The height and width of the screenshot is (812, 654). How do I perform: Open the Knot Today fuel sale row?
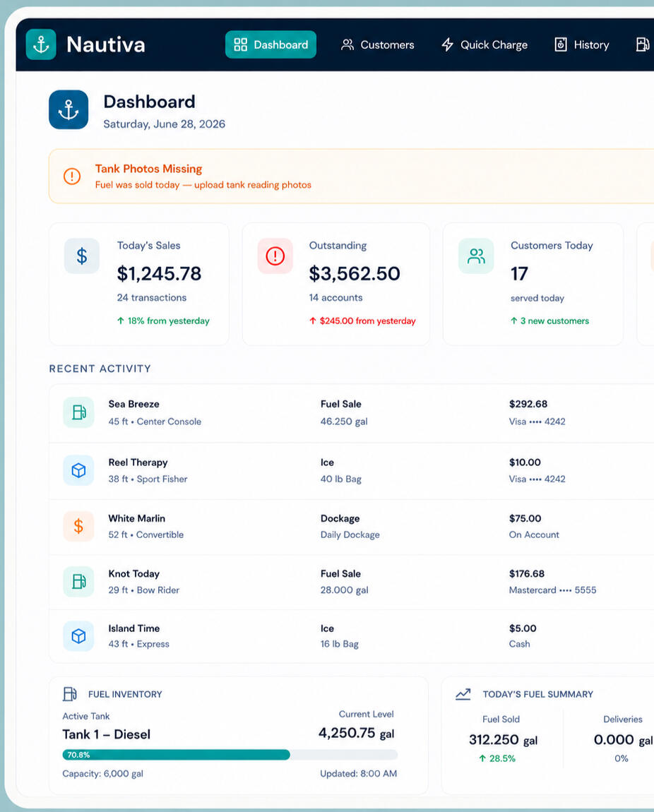tap(352, 582)
